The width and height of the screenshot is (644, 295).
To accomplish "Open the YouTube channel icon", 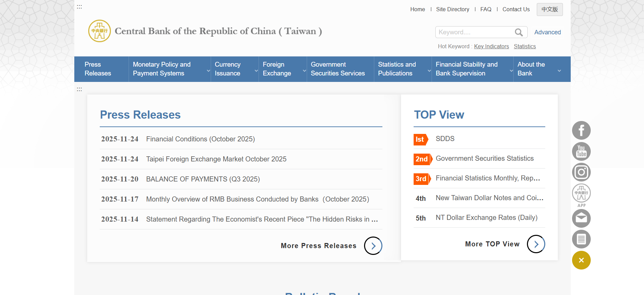I will 581,152.
